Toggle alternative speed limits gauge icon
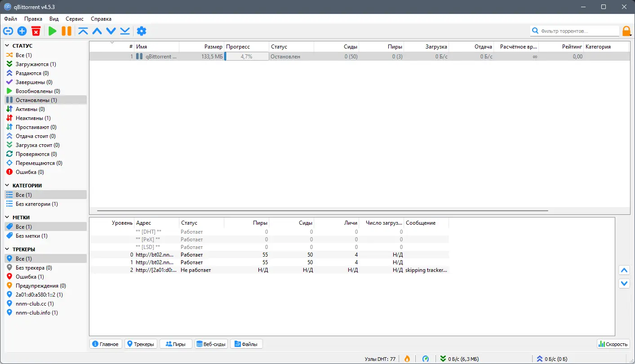 click(426, 359)
